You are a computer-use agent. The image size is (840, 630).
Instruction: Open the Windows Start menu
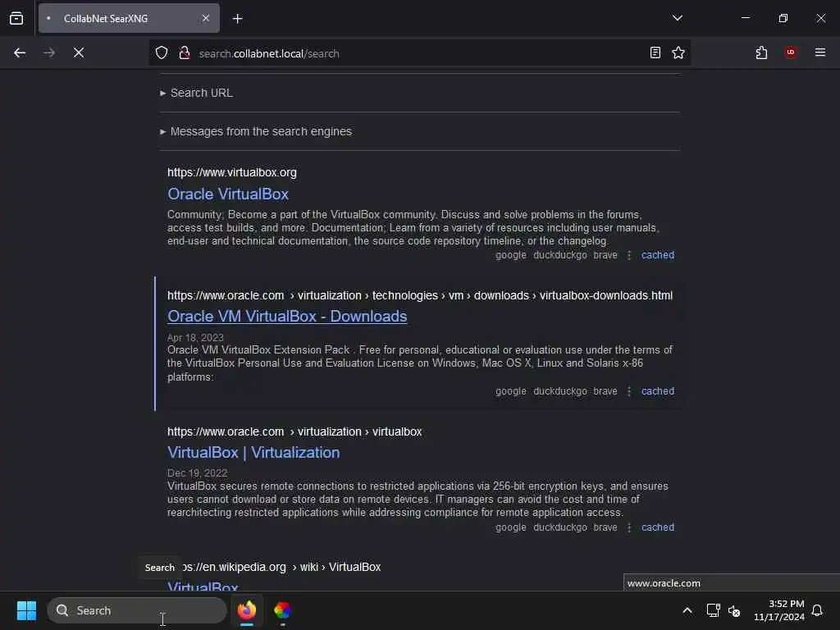26,610
